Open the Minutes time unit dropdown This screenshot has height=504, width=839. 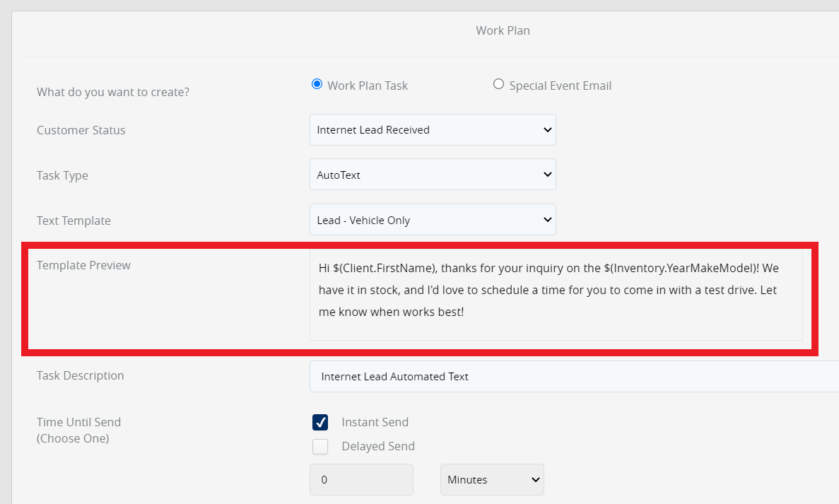[x=492, y=479]
